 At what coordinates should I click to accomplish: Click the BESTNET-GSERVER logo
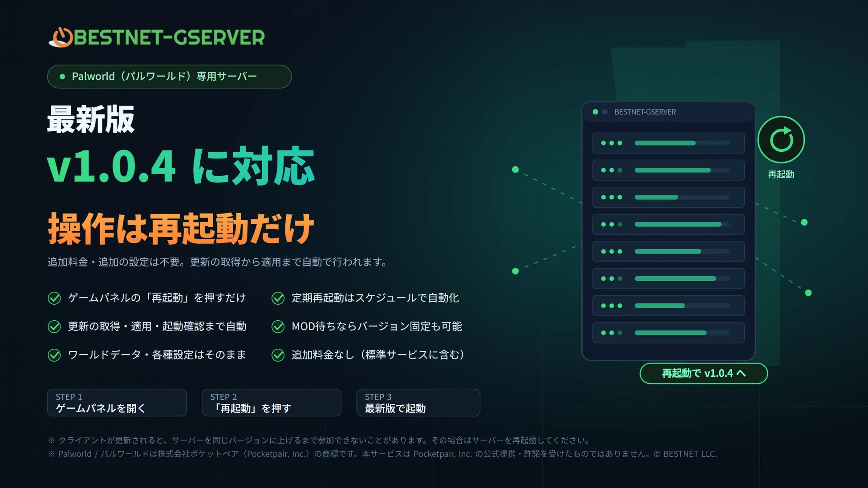click(156, 37)
